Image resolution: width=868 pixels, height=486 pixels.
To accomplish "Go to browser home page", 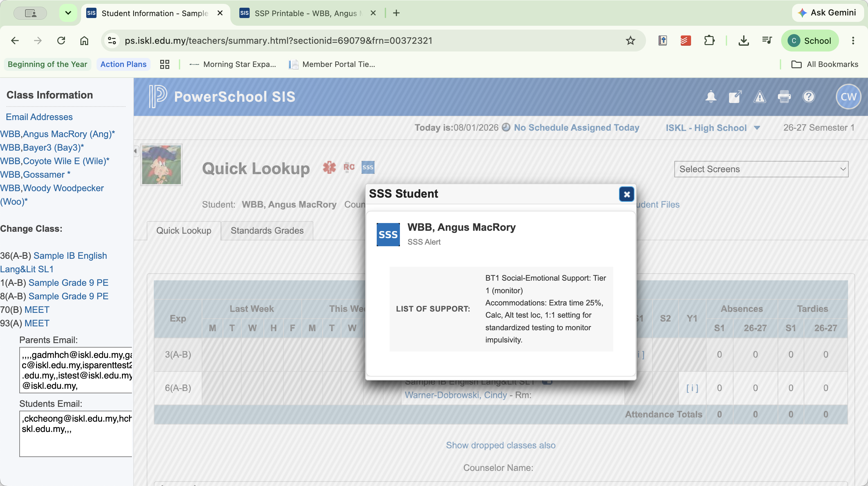I will pyautogui.click(x=84, y=41).
